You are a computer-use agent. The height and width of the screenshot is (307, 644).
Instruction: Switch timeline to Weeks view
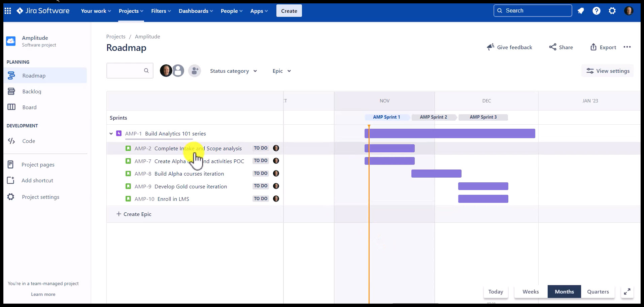coord(530,292)
